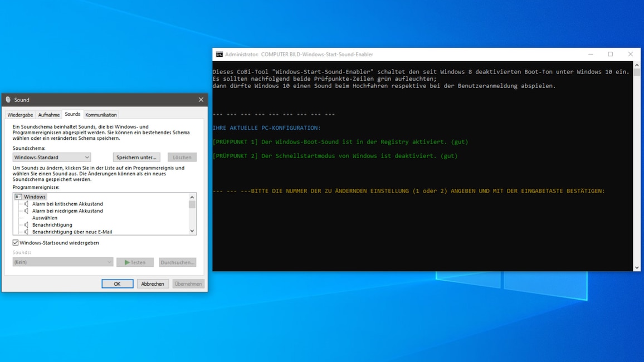Click speaker icon for Alarm bei niedrigem Akkustand
Viewport: 644px width, 362px height.
26,211
